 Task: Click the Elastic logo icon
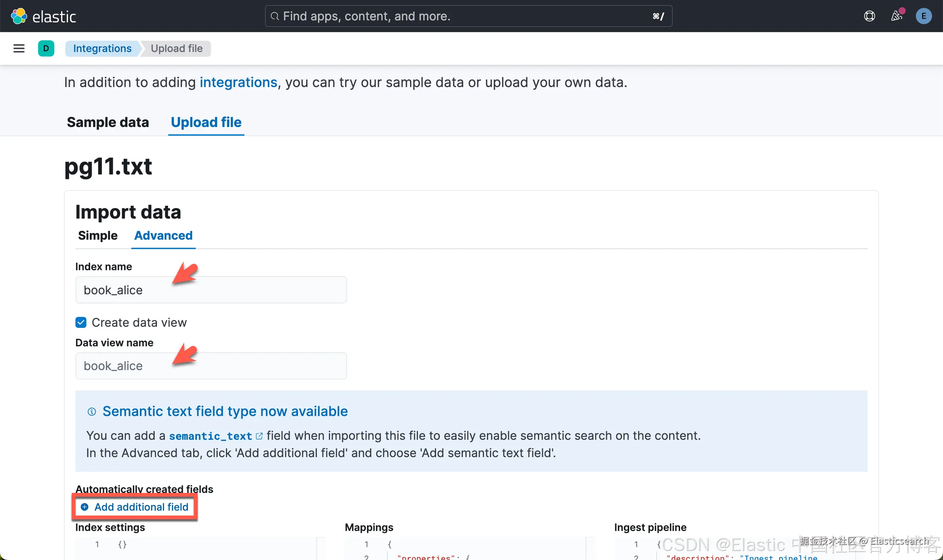pyautogui.click(x=19, y=16)
